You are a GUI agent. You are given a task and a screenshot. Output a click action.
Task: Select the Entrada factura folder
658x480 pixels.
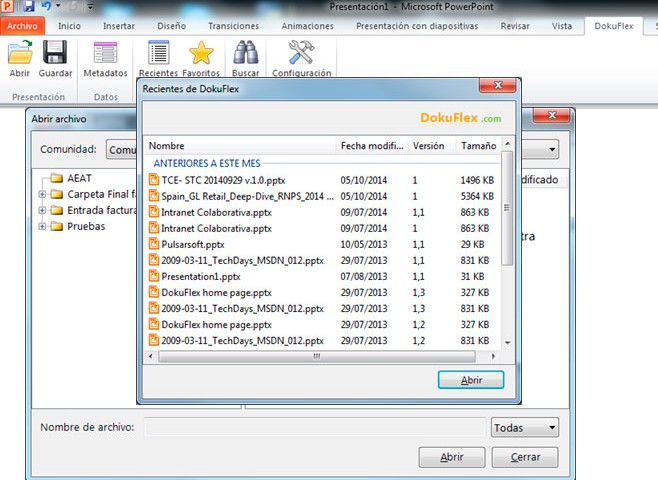click(x=94, y=210)
